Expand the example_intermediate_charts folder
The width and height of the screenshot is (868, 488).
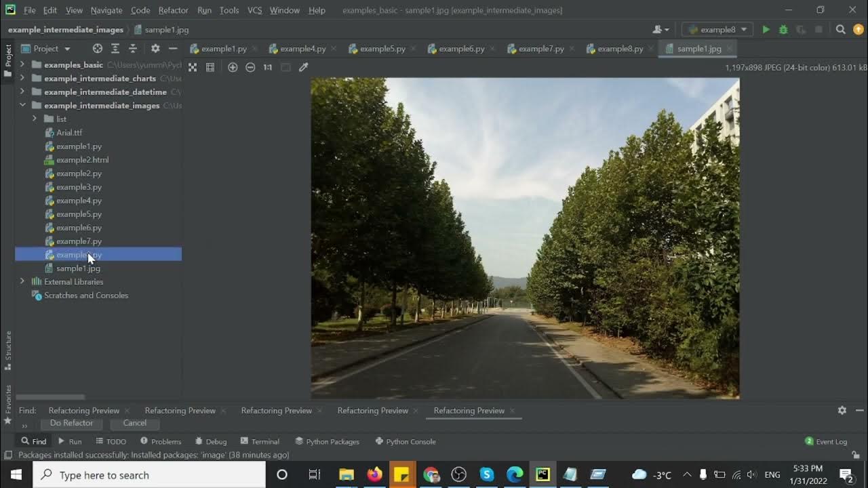[x=22, y=79]
